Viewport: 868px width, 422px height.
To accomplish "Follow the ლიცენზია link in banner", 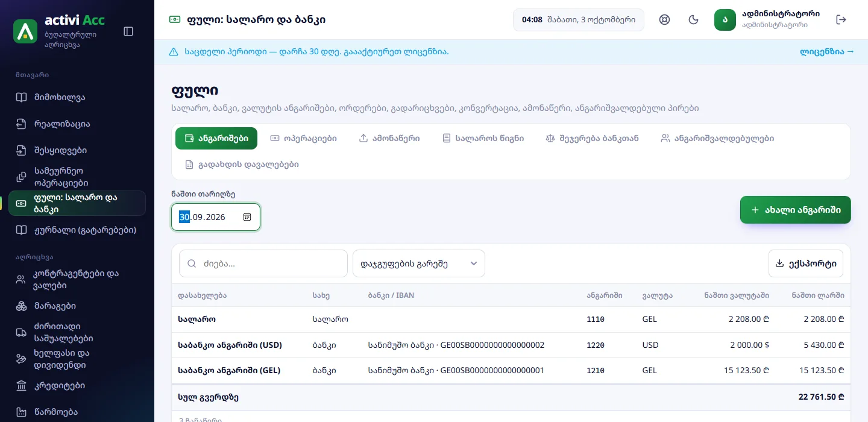I will tap(827, 52).
